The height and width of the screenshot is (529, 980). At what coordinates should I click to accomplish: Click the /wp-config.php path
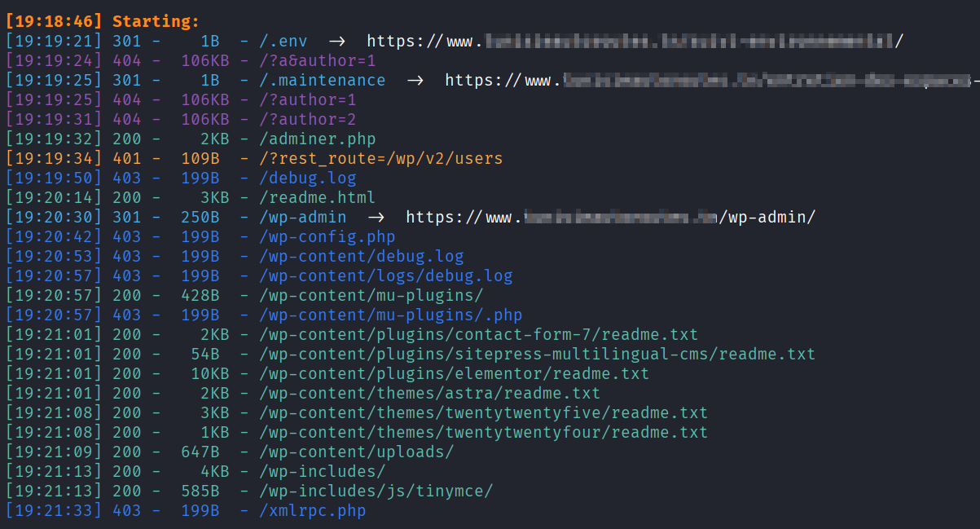pos(327,237)
